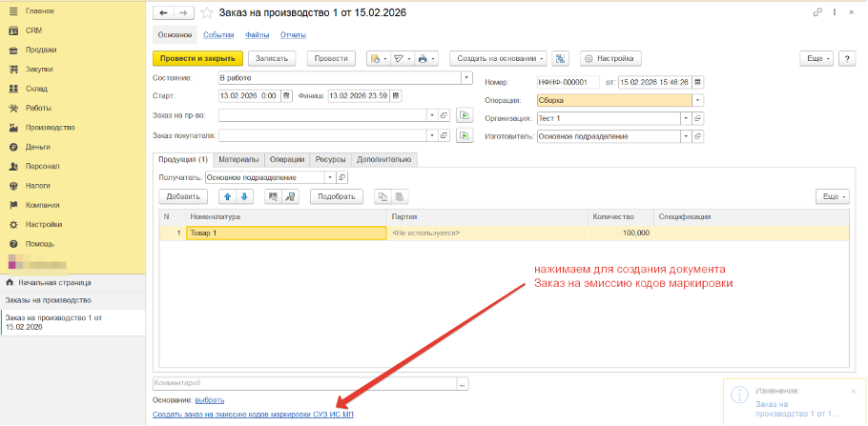Expand the Состояние dropdown
The height and width of the screenshot is (426, 868).
(466, 77)
